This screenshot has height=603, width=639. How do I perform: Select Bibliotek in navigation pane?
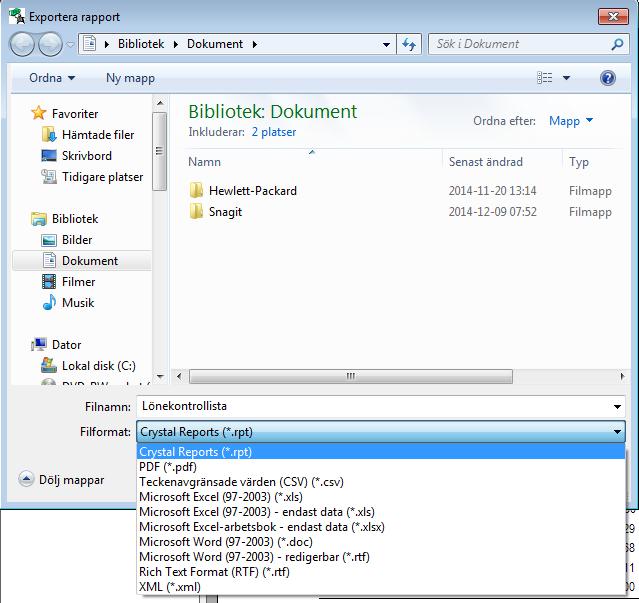coord(75,219)
